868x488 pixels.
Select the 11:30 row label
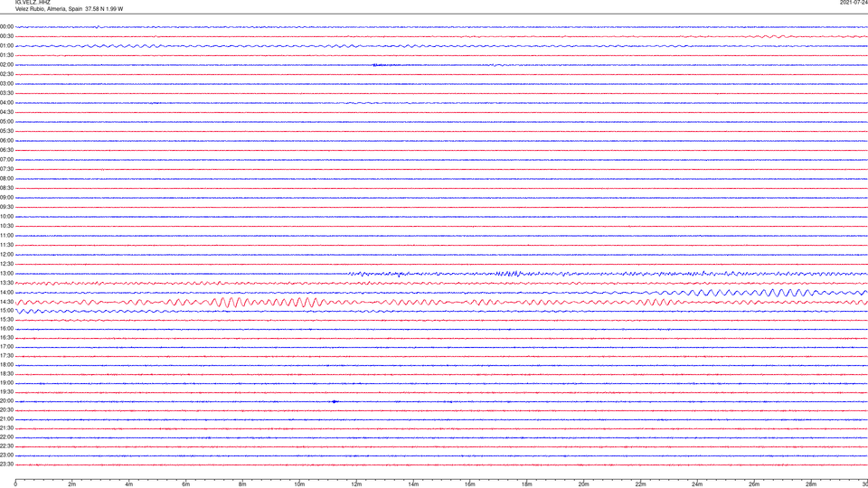click(6, 245)
